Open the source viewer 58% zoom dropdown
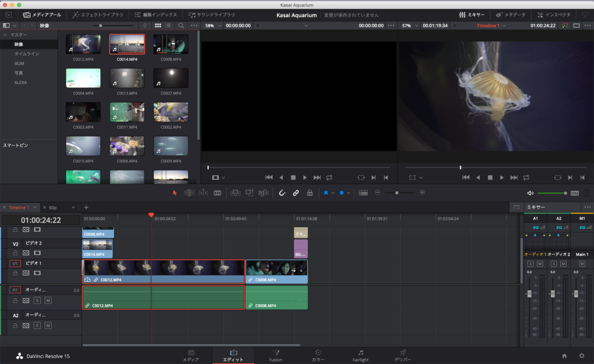594x364 pixels. (x=212, y=26)
